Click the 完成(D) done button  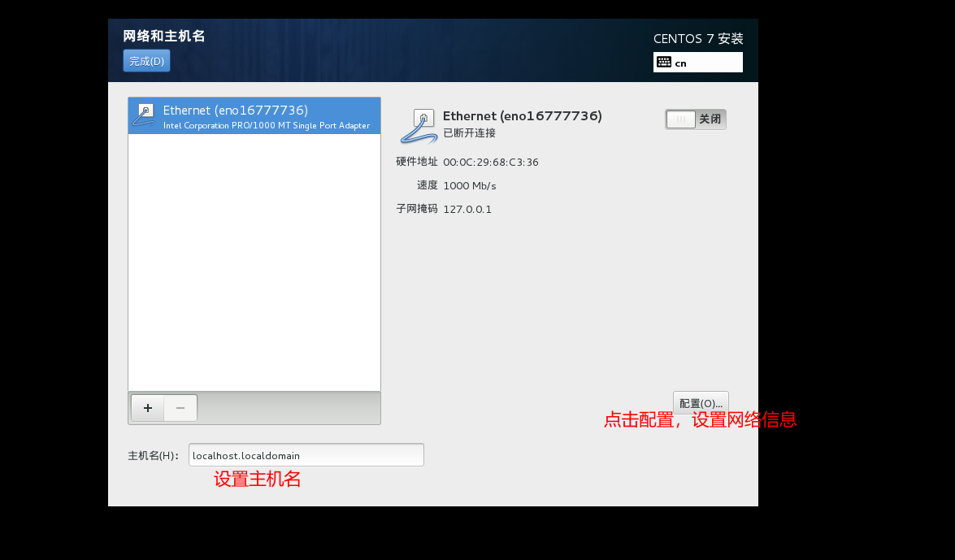(147, 61)
